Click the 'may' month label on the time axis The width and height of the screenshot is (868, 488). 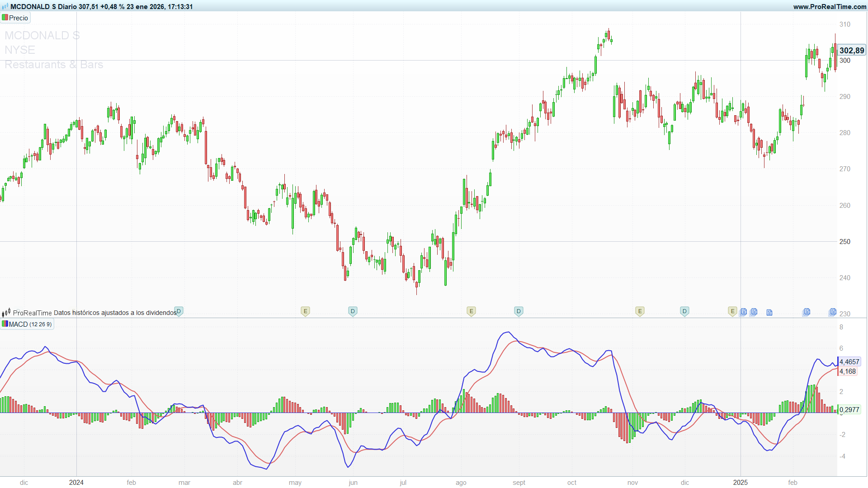point(295,483)
